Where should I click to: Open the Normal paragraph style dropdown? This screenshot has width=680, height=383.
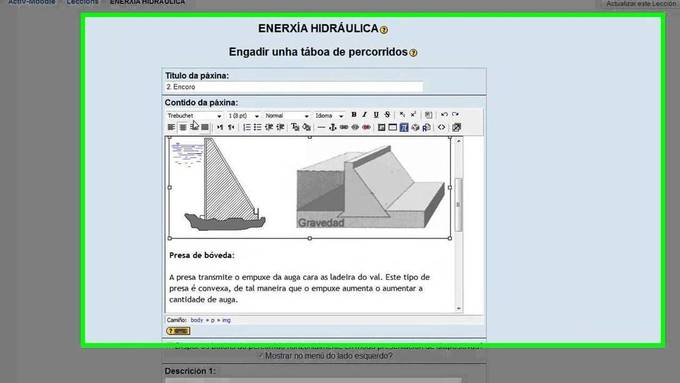[x=287, y=116]
